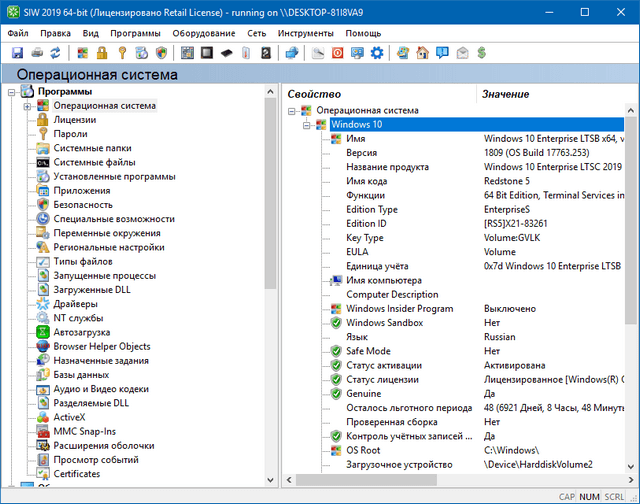Click the printer icon in the toolbar
Image resolution: width=640 pixels, height=504 pixels.
coord(37,52)
